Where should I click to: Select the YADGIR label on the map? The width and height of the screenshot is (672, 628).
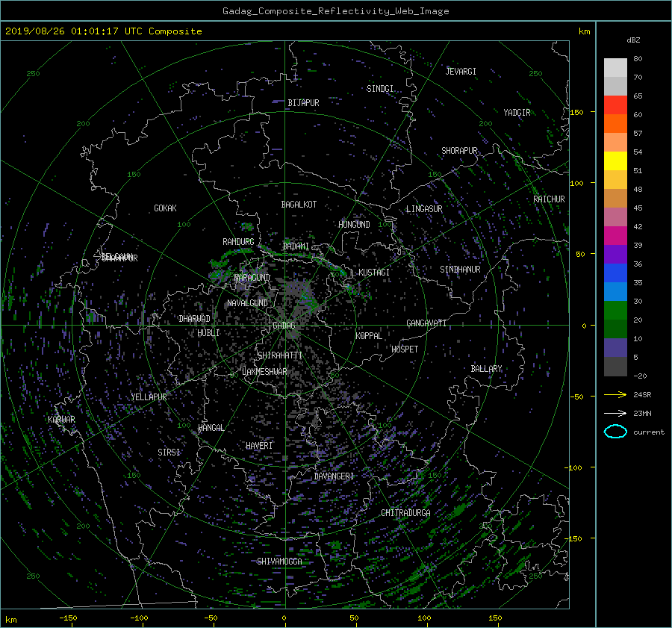[517, 113]
